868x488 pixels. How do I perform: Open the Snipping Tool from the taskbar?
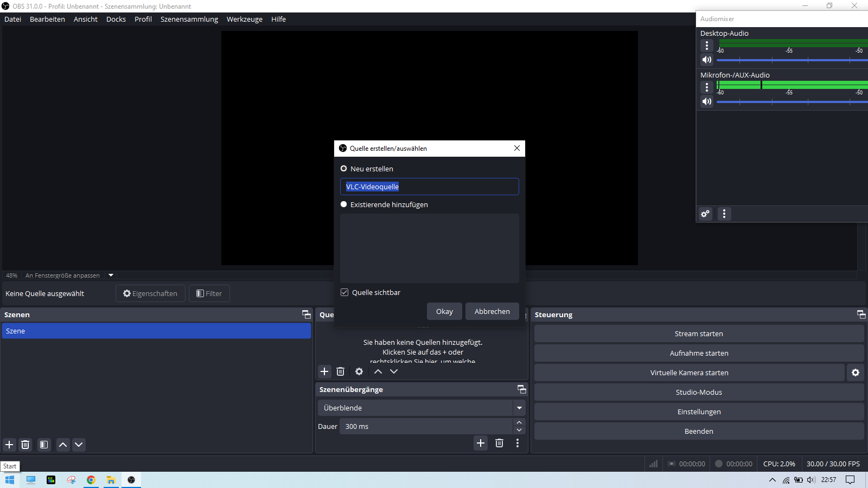71,480
